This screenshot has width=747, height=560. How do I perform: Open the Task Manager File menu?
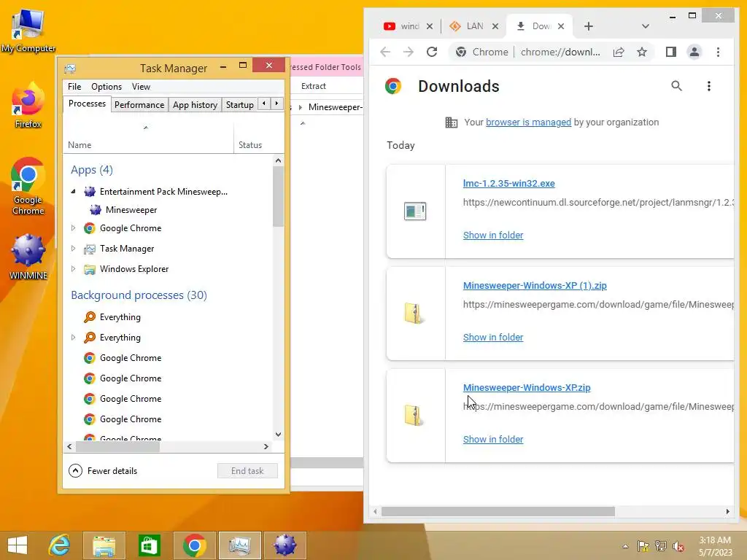[x=74, y=87]
